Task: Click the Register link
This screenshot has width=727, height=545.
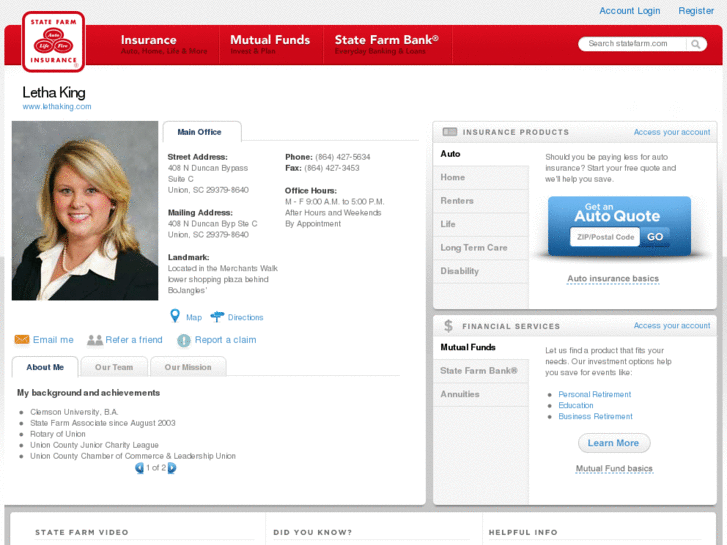Action: pos(696,11)
